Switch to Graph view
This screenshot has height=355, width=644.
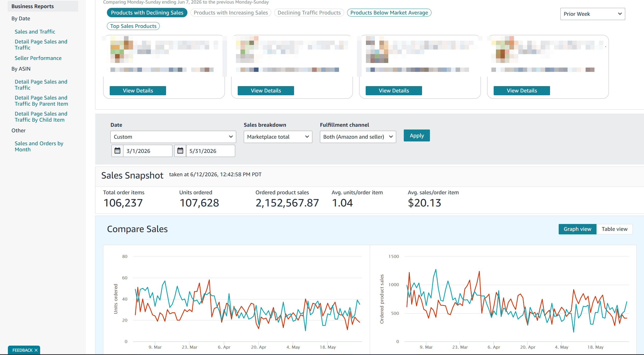(x=577, y=229)
